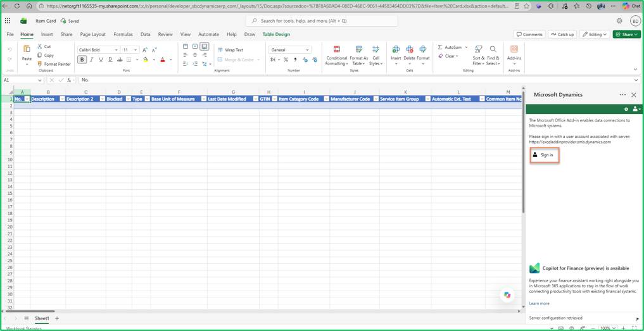Image resolution: width=644 pixels, height=331 pixels.
Task: Open the Learn more link
Action: (540, 304)
